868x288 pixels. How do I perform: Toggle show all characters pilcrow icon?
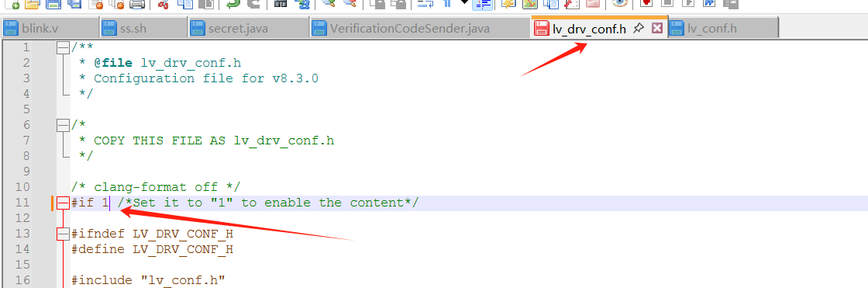(x=447, y=4)
